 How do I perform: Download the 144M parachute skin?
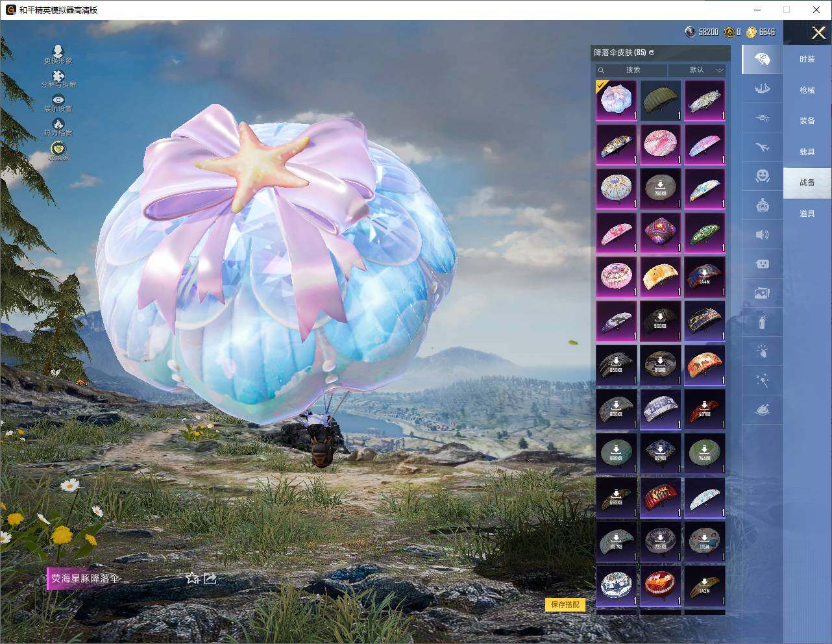(705, 277)
